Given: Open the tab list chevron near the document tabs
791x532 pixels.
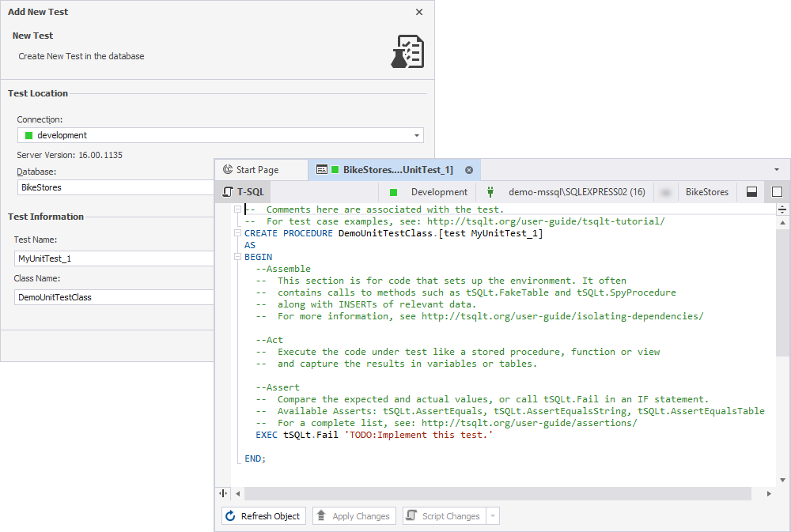Looking at the screenshot, I should 775,169.
